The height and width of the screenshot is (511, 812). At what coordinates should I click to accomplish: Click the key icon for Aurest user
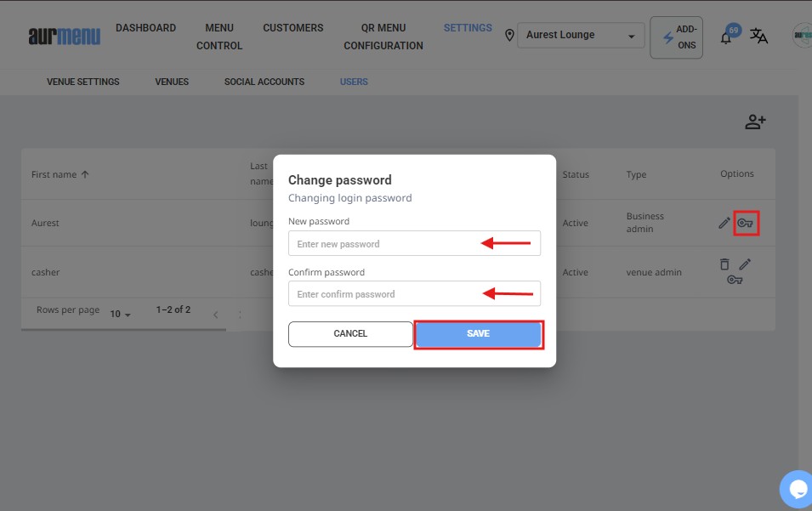[746, 223]
